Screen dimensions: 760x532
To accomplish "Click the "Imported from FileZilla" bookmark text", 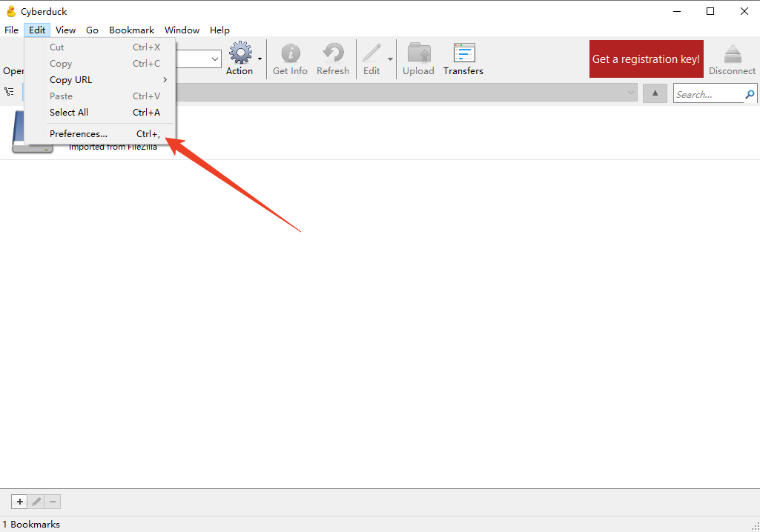I will (113, 147).
